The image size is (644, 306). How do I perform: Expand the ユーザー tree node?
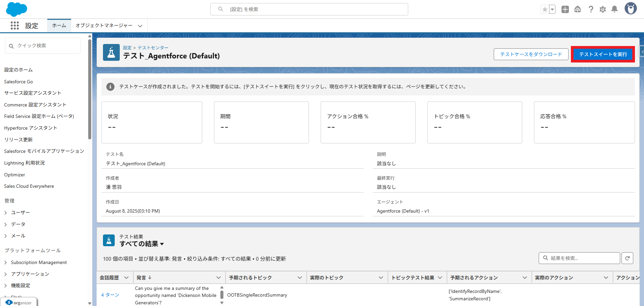click(x=6, y=213)
